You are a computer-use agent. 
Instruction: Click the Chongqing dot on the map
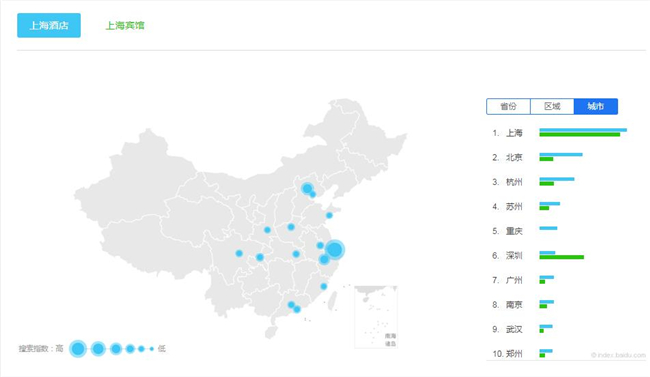point(260,257)
